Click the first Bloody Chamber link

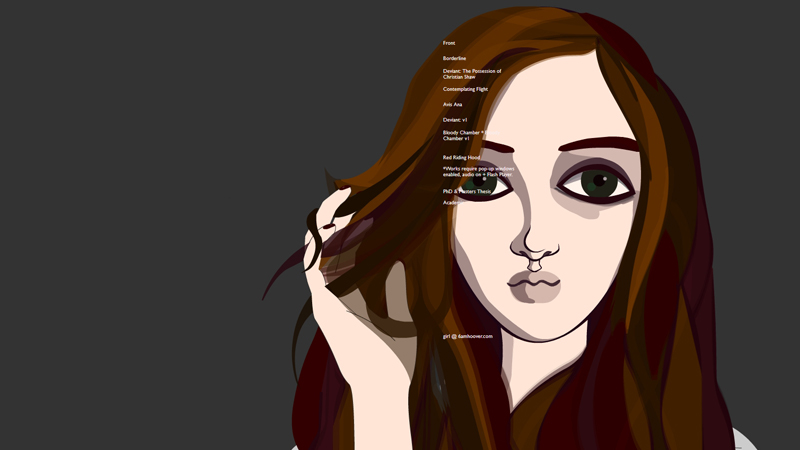point(461,132)
